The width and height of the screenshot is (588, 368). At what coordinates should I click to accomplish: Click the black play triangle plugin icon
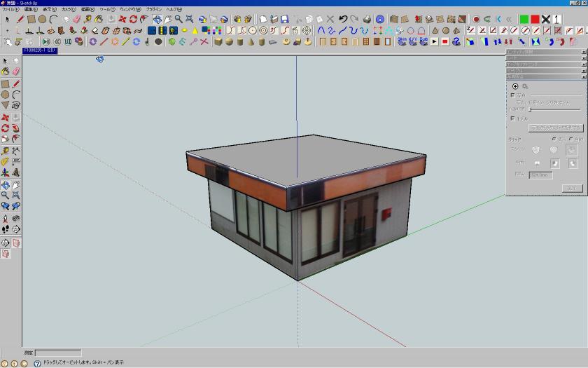[x=434, y=41]
